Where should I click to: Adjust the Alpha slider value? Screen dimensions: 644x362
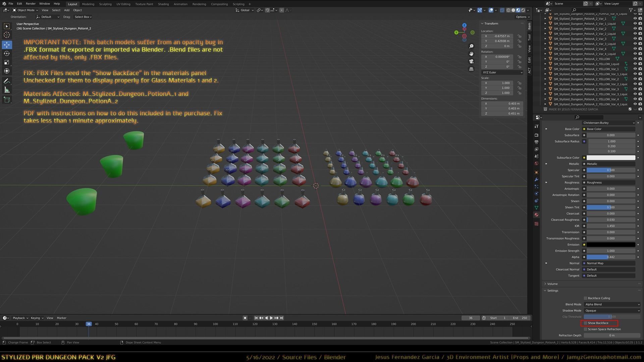tap(610, 257)
